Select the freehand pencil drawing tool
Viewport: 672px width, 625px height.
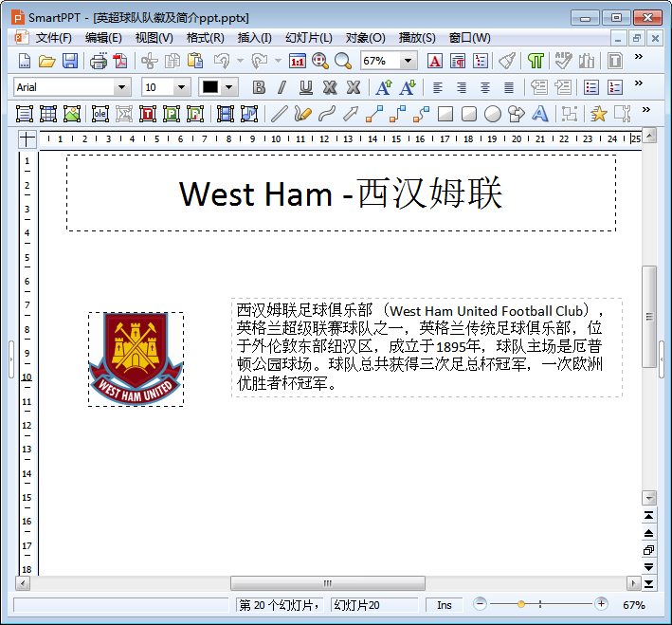pyautogui.click(x=303, y=114)
